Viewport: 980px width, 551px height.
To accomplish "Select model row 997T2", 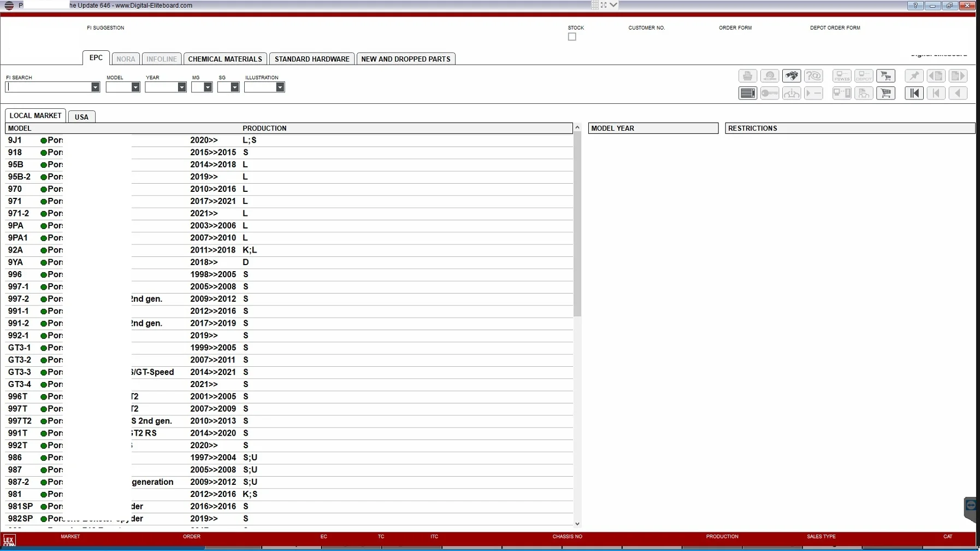I will coord(289,421).
